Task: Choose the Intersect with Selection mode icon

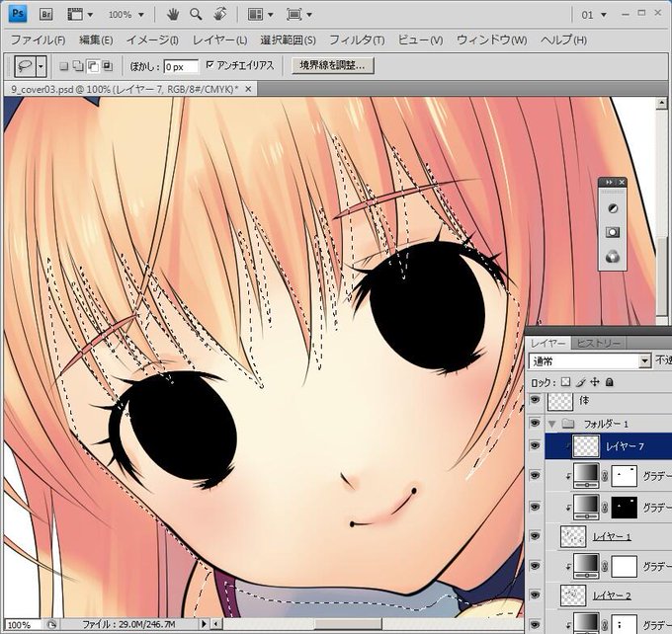Action: click(x=107, y=66)
